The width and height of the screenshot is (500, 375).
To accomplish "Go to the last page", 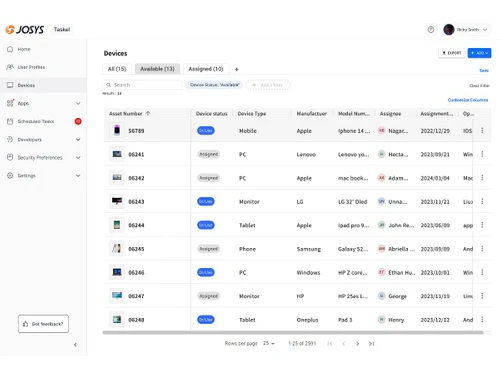I will (372, 344).
